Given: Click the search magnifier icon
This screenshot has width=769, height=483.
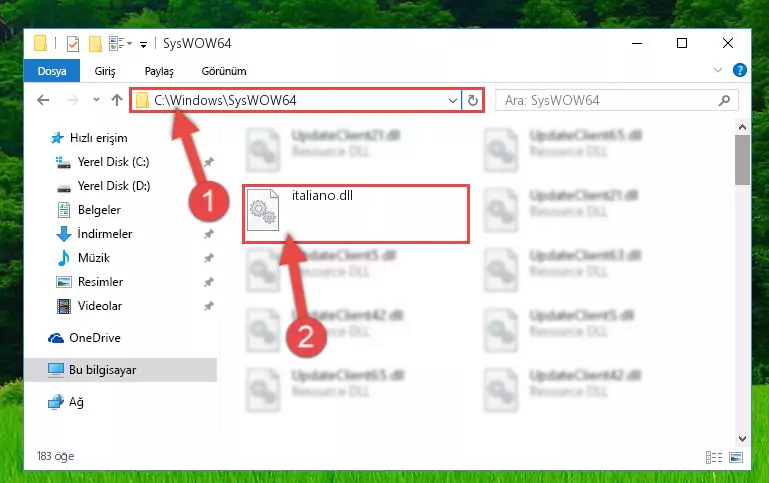Looking at the screenshot, I should pyautogui.click(x=724, y=101).
